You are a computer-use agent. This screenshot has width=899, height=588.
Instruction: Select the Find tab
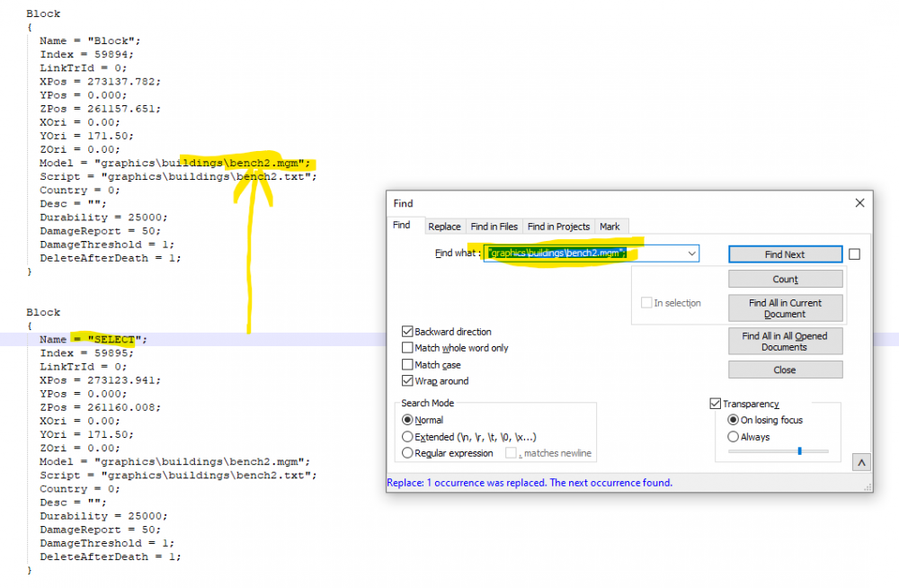(x=401, y=225)
